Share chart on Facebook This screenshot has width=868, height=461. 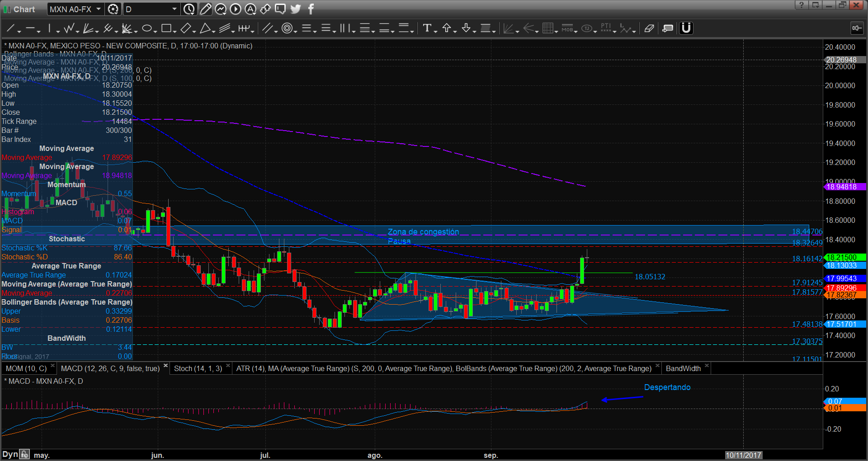pos(311,9)
